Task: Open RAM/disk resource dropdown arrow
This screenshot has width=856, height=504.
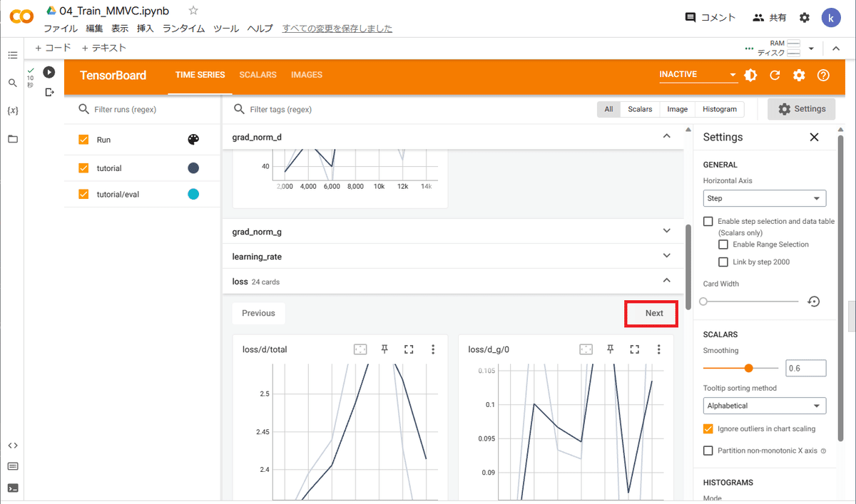Action: point(811,48)
